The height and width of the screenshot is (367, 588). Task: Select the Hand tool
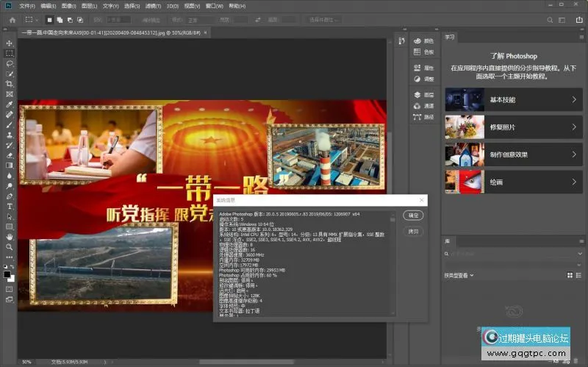[x=10, y=237]
